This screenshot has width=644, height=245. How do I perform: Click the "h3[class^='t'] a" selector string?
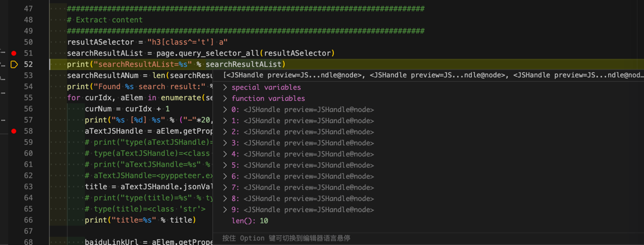click(x=188, y=42)
